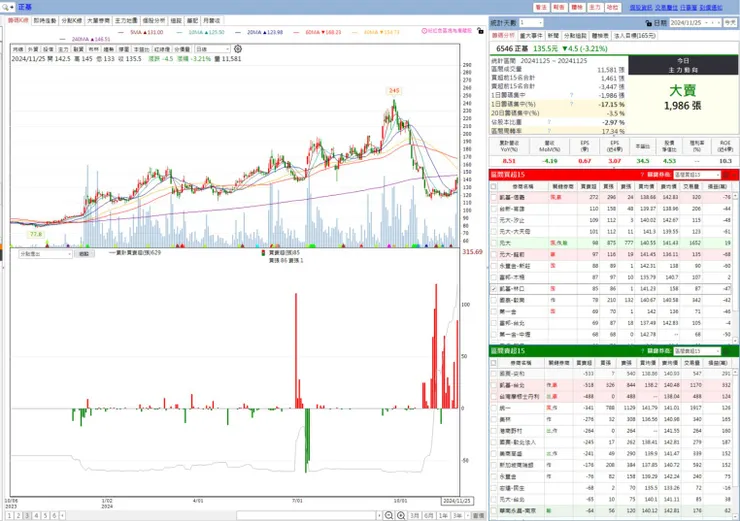740x521 pixels.
Task: Tick select-all checkbox in 賣超15 table header
Action: 494,363
